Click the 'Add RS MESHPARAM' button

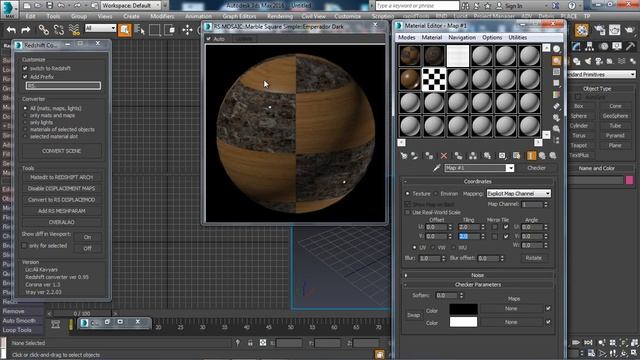click(x=62, y=211)
